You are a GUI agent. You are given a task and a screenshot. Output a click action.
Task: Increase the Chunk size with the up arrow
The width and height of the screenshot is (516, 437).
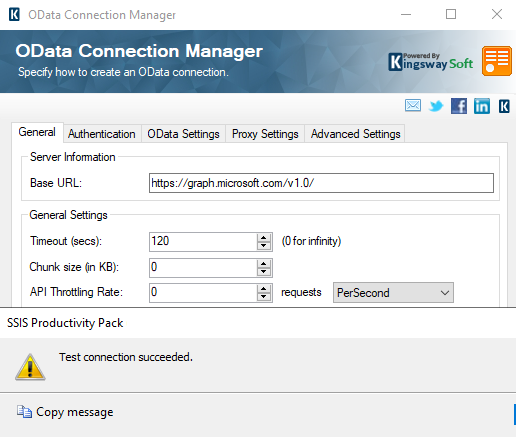(x=264, y=263)
